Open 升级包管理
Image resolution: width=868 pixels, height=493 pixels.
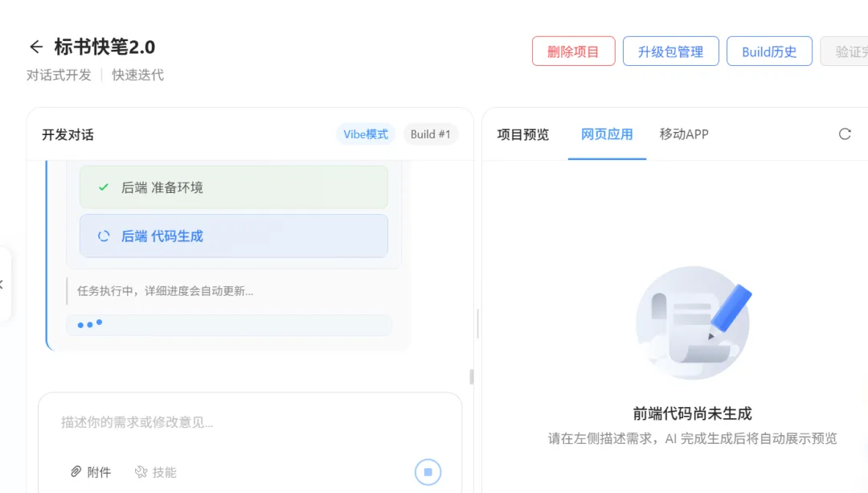670,51
